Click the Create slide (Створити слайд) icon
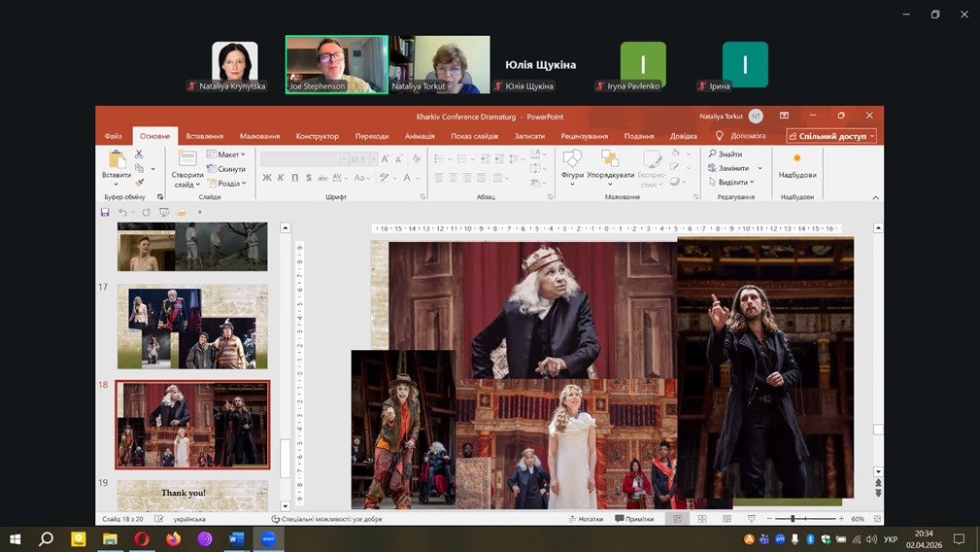 (x=187, y=160)
